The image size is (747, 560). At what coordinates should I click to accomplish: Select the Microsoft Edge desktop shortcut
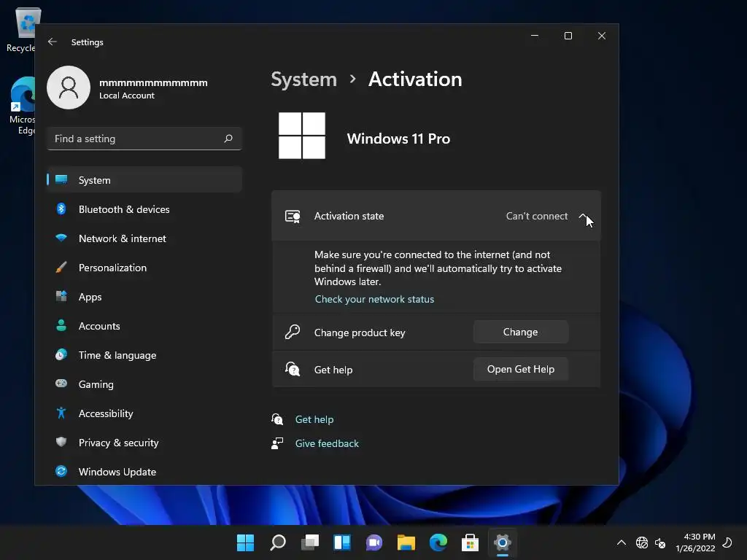pyautogui.click(x=22, y=106)
